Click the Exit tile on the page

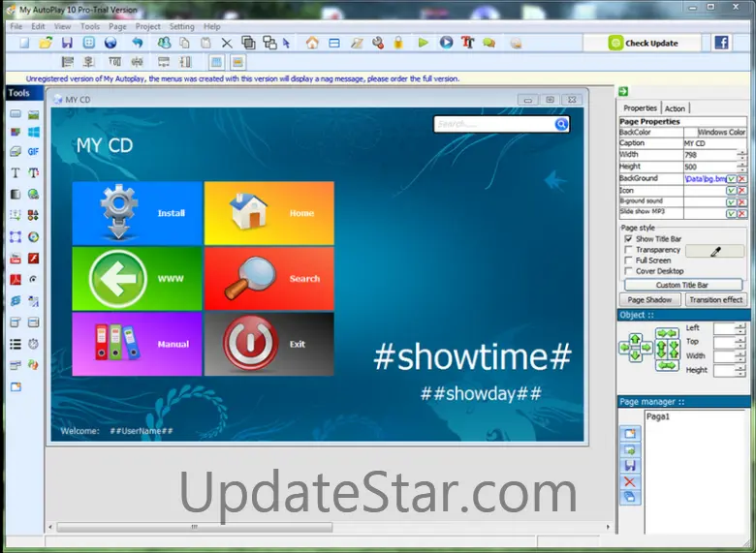coord(269,344)
